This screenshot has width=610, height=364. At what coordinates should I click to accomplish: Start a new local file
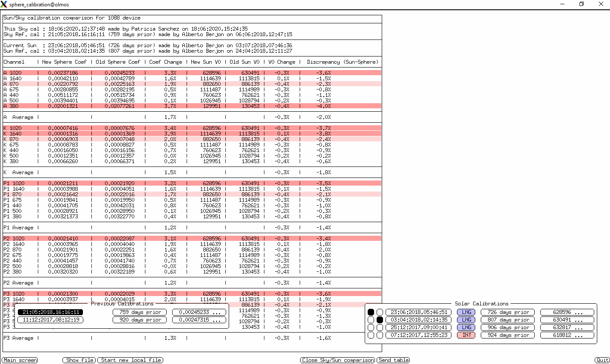[131, 360]
